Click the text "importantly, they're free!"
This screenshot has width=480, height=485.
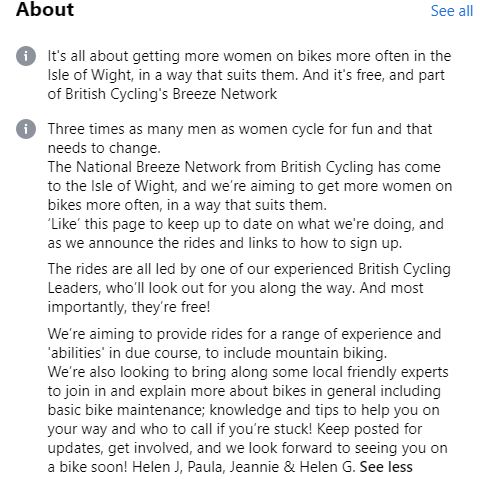129,307
